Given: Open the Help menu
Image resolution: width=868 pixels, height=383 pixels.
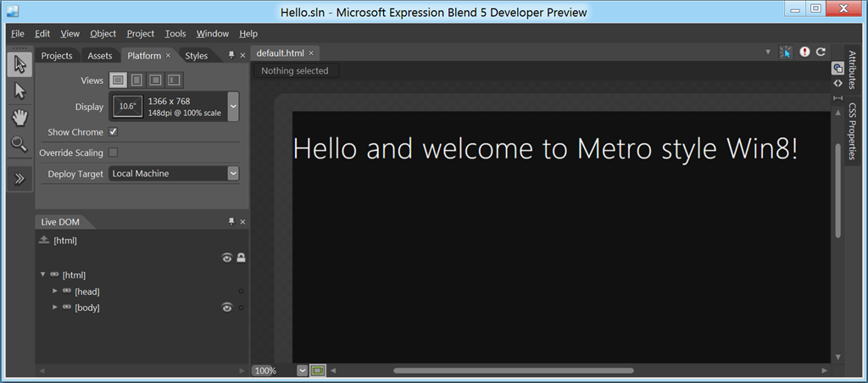Looking at the screenshot, I should (248, 34).
